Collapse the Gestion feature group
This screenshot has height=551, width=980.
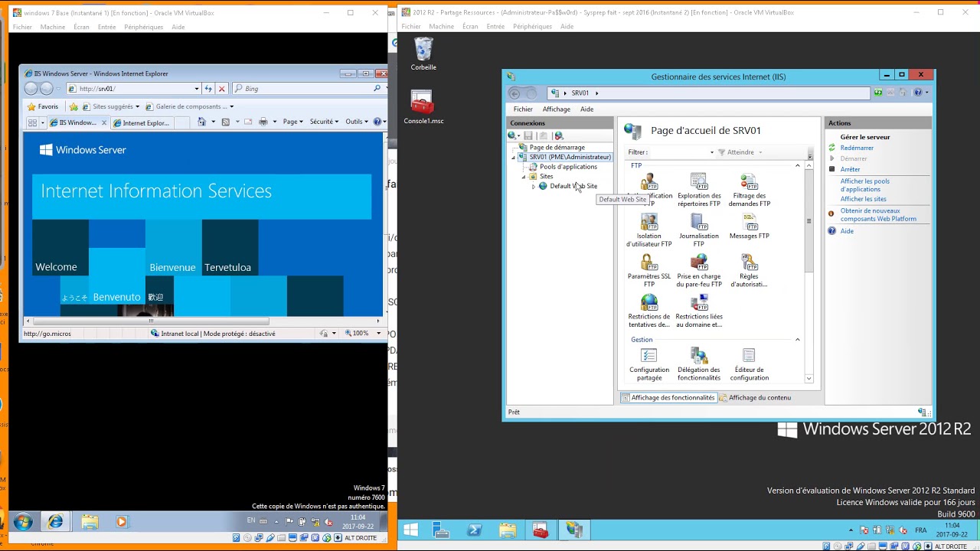(797, 340)
